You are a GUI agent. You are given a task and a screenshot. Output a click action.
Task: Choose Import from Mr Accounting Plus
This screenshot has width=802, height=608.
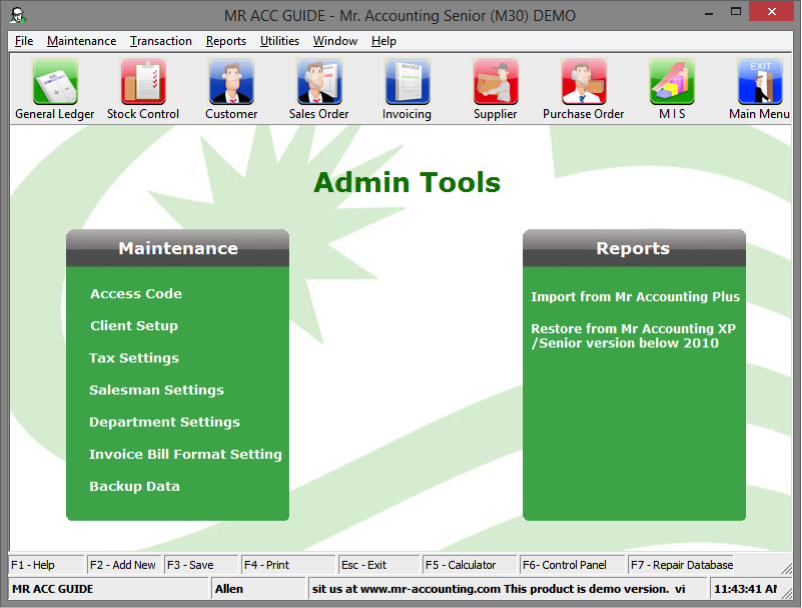click(x=635, y=297)
